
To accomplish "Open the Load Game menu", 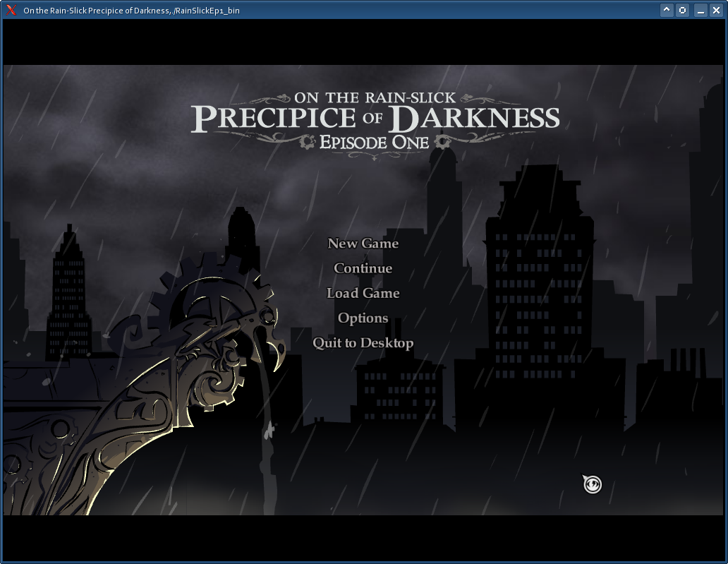I will [x=363, y=293].
